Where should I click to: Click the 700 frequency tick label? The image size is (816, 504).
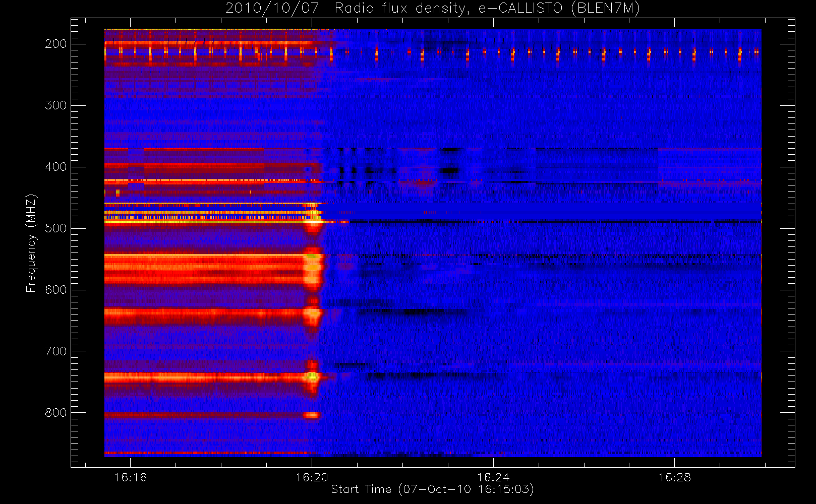(x=56, y=351)
